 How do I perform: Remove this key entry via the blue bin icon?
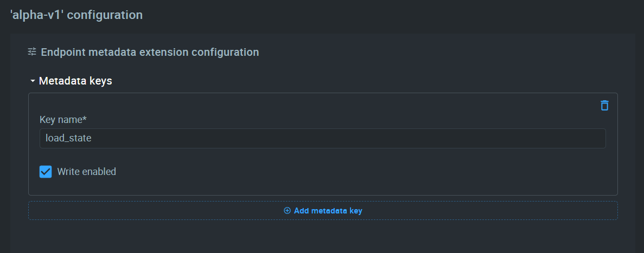click(x=604, y=106)
